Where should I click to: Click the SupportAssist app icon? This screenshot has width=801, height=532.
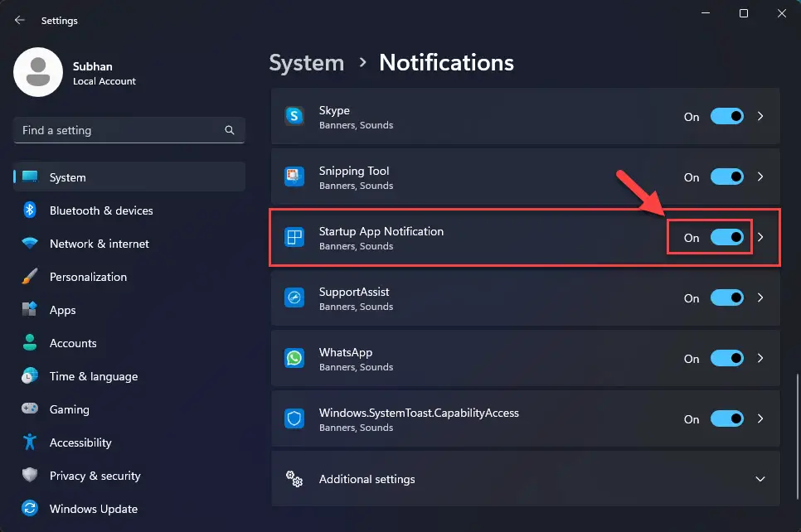294,297
